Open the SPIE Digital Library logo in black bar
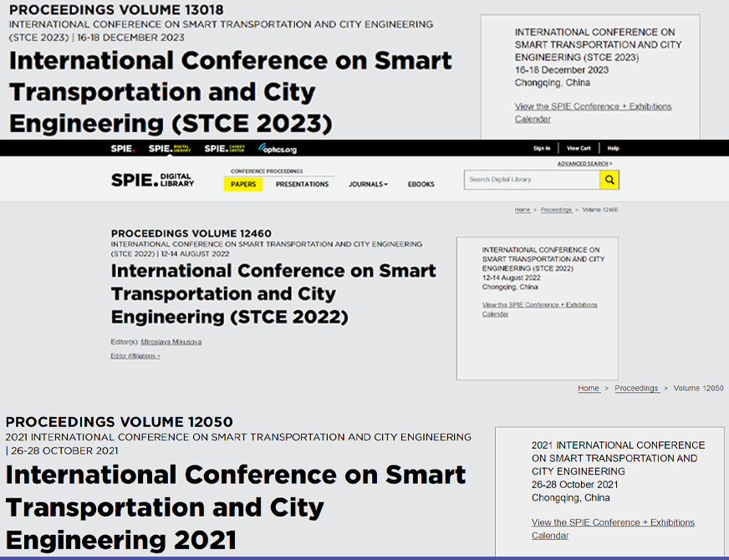Screen dimensions: 729x560 point(170,149)
